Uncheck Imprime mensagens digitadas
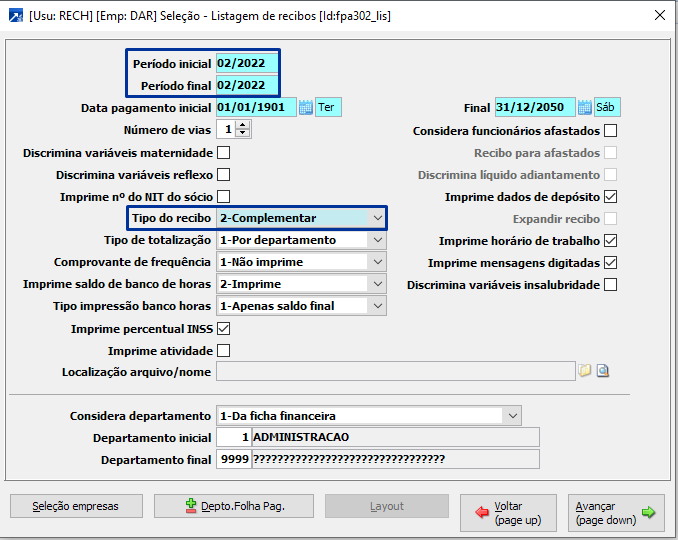 tap(611, 263)
